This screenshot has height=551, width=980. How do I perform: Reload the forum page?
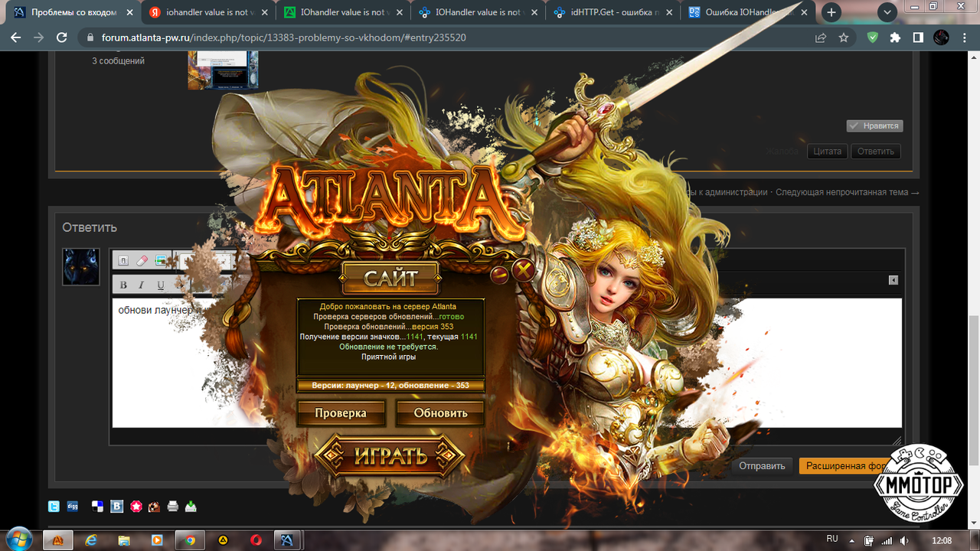[x=62, y=37]
